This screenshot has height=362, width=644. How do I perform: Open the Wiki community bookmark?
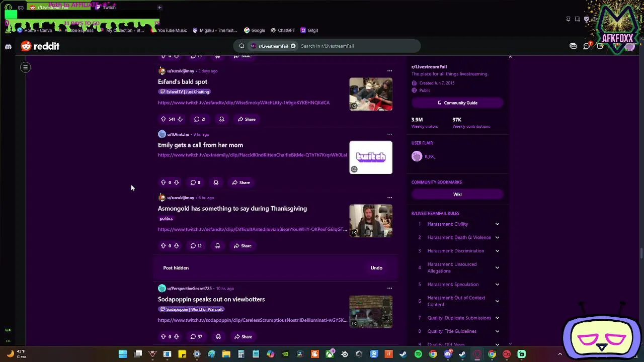point(457,194)
